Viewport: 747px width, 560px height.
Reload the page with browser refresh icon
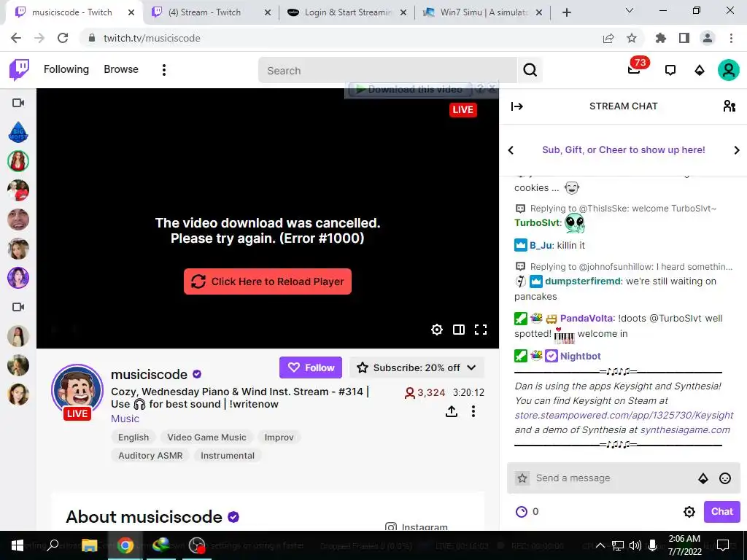tap(63, 38)
